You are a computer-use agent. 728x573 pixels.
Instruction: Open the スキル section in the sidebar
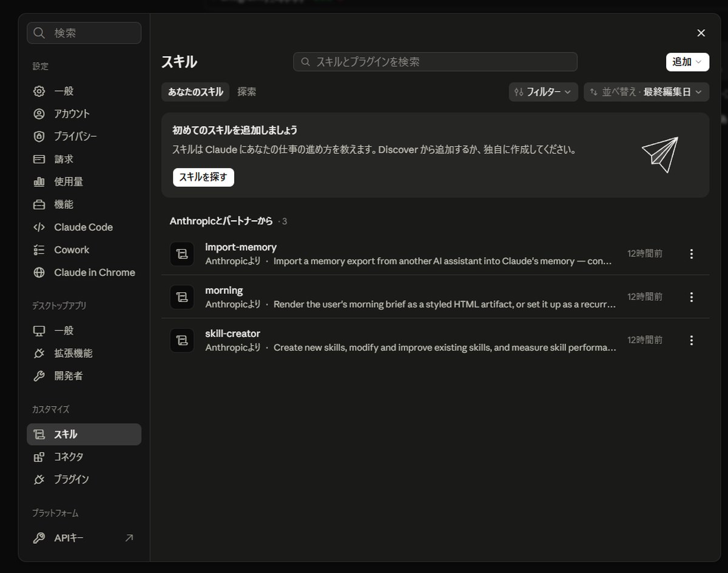click(84, 434)
